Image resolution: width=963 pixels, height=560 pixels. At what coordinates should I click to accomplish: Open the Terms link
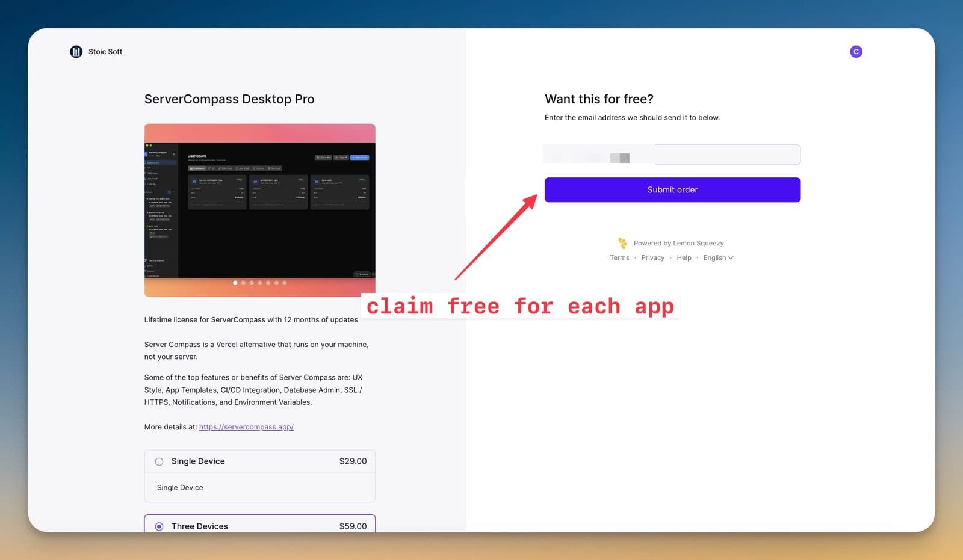pyautogui.click(x=619, y=258)
